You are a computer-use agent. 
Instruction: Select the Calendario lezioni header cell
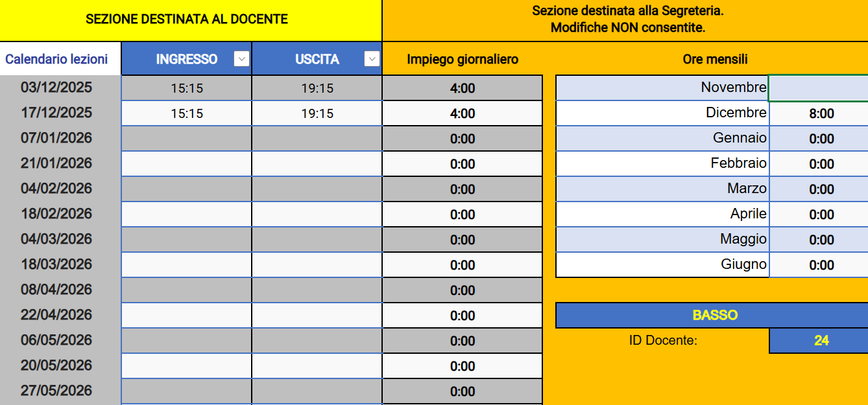pyautogui.click(x=57, y=59)
